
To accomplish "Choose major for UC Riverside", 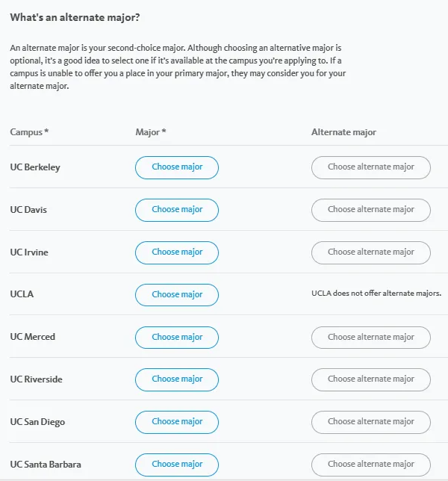I will (x=177, y=379).
